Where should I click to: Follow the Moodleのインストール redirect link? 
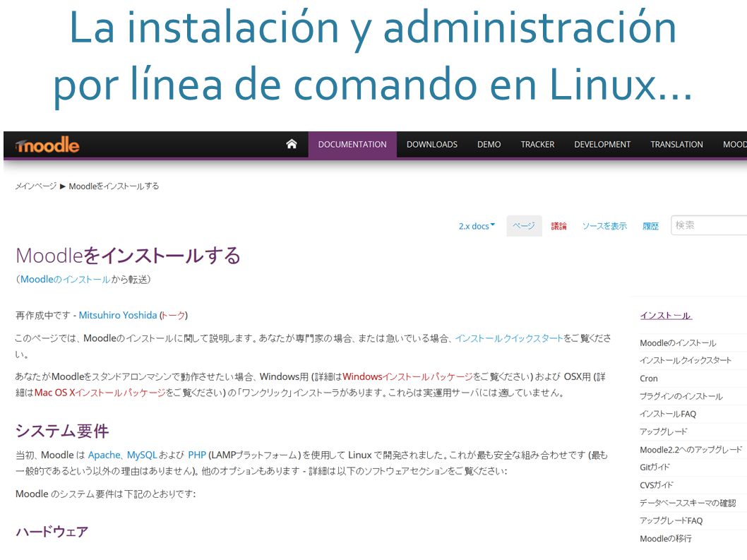(x=65, y=279)
